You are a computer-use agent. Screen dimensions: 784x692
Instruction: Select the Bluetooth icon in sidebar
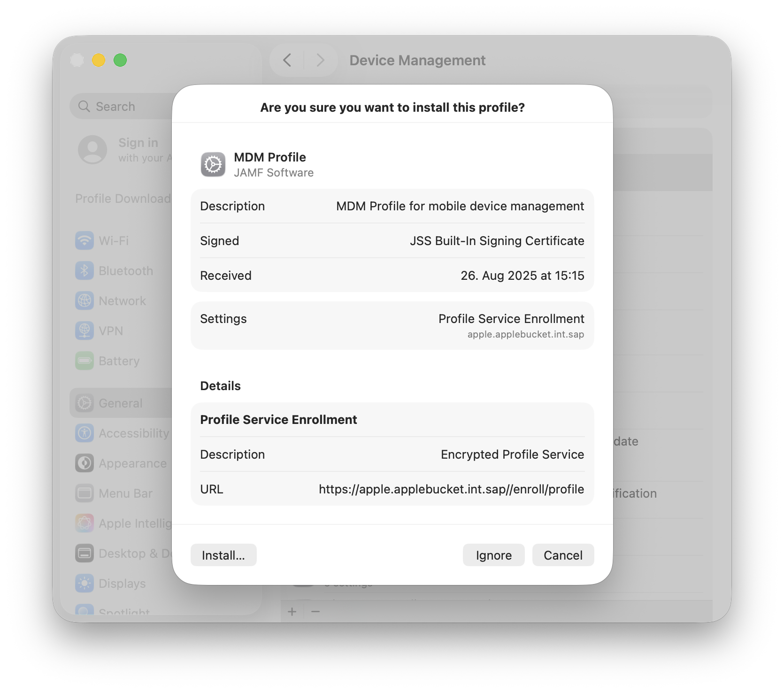coord(85,271)
